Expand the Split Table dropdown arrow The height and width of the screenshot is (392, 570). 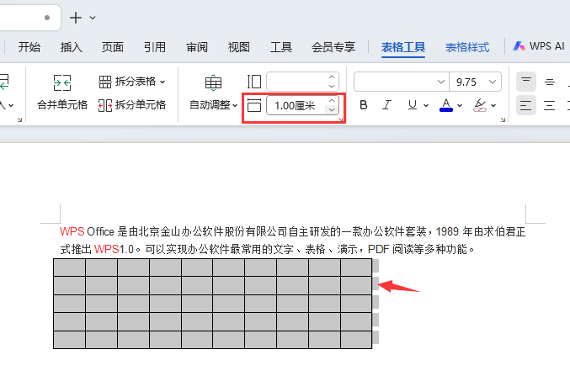162,82
